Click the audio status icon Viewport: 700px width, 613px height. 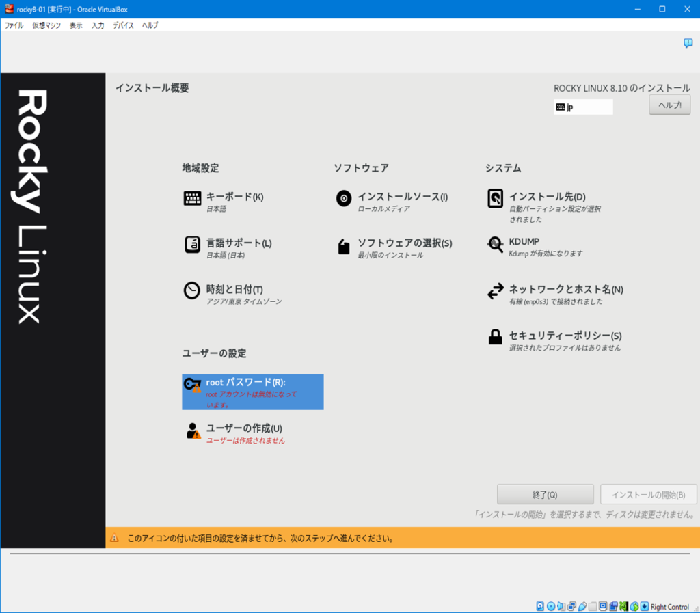561,606
